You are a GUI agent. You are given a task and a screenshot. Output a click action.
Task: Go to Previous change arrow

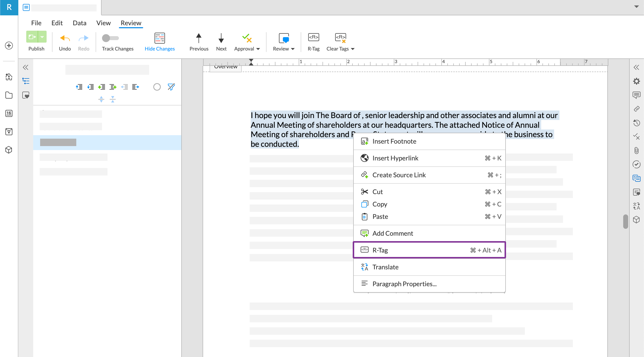[198, 38]
